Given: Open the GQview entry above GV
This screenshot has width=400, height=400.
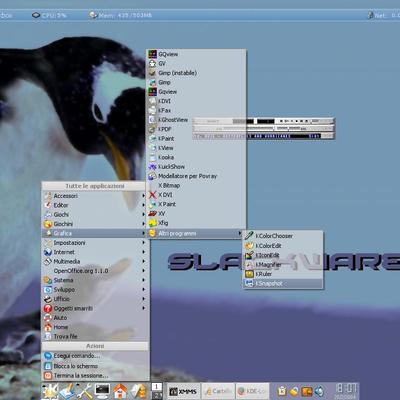Looking at the screenshot, I should point(196,54).
